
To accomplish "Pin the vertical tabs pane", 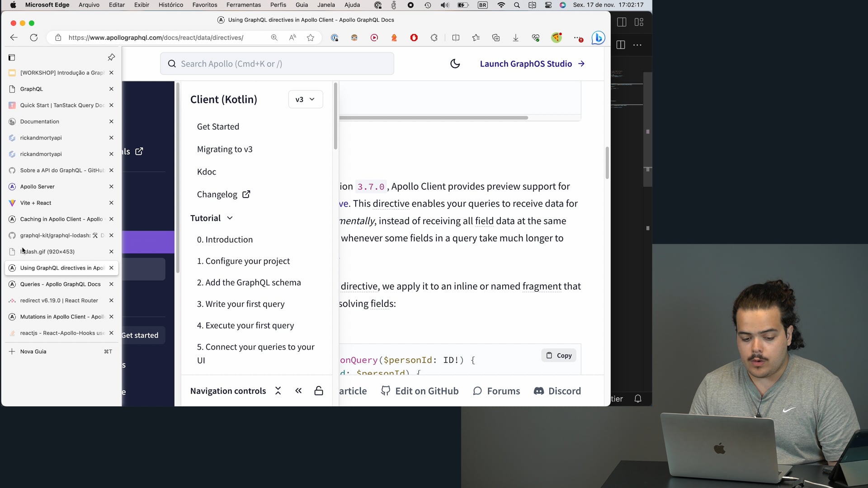I will (x=111, y=57).
